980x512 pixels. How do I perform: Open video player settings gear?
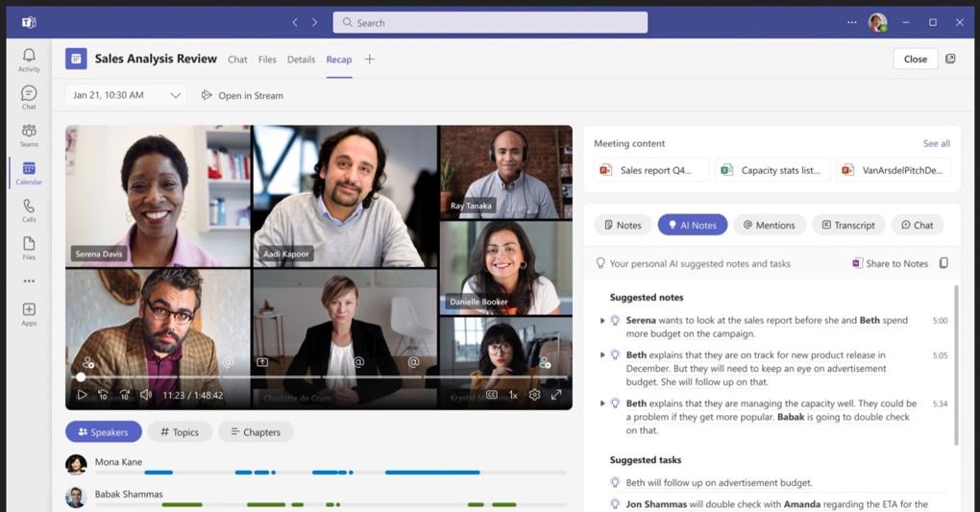coord(534,395)
